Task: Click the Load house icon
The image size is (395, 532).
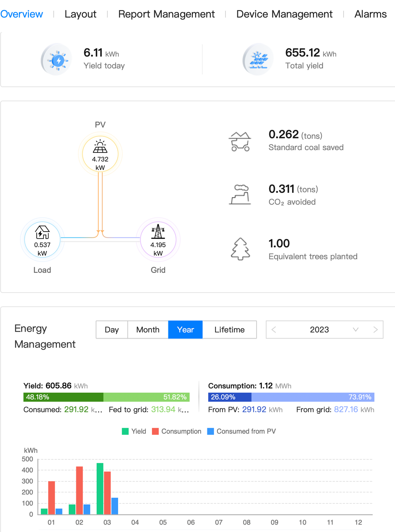Action: coord(42,232)
